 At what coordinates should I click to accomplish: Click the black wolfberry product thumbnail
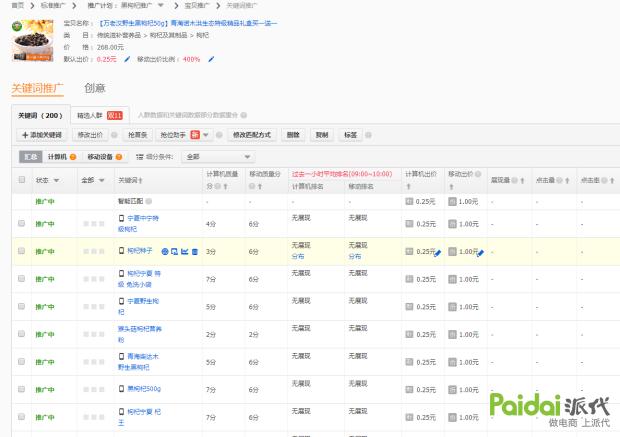(x=32, y=40)
